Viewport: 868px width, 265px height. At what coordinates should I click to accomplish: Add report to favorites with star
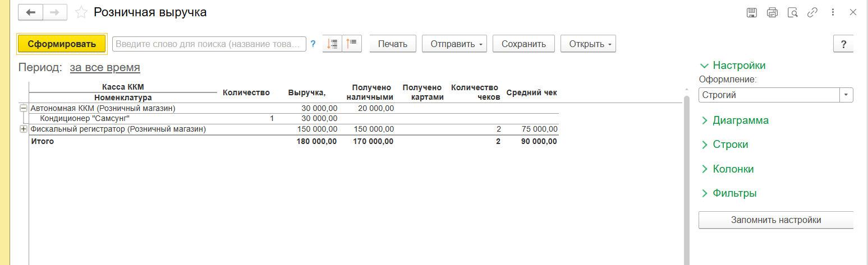[x=81, y=12]
